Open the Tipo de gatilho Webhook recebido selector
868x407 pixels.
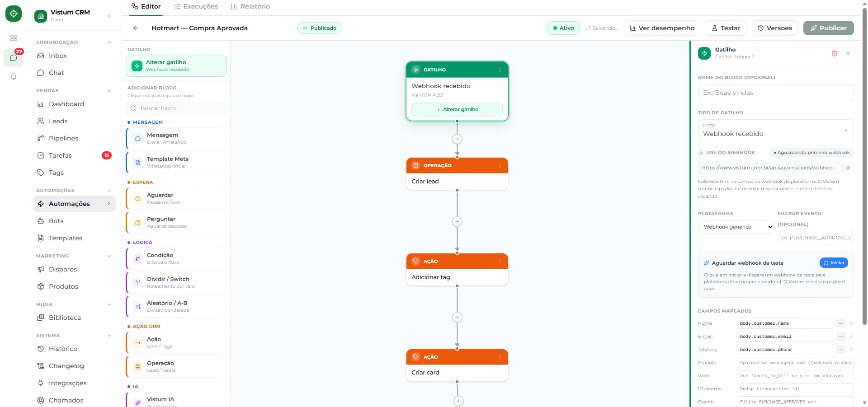coord(776,131)
